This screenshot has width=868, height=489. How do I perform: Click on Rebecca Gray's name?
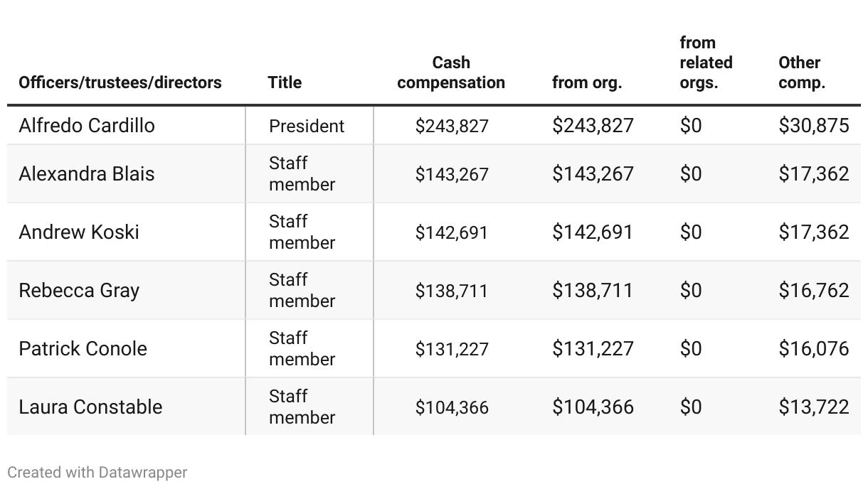click(79, 291)
